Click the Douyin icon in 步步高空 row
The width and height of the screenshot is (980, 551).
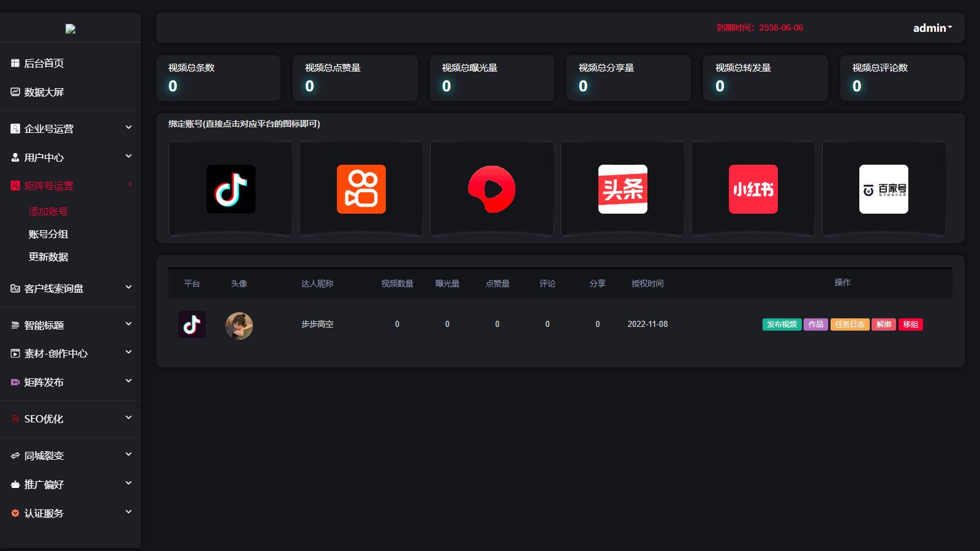click(x=192, y=324)
